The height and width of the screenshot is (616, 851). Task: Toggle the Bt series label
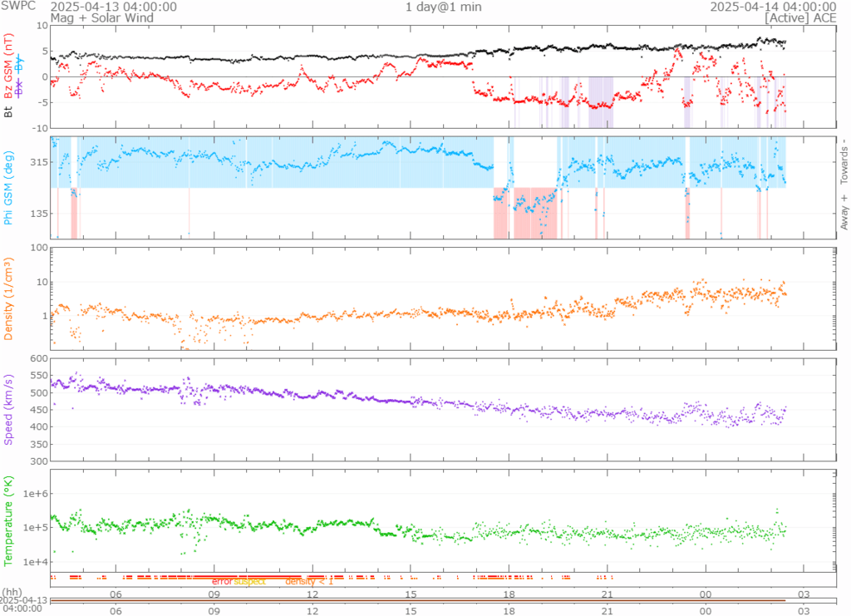click(x=8, y=110)
